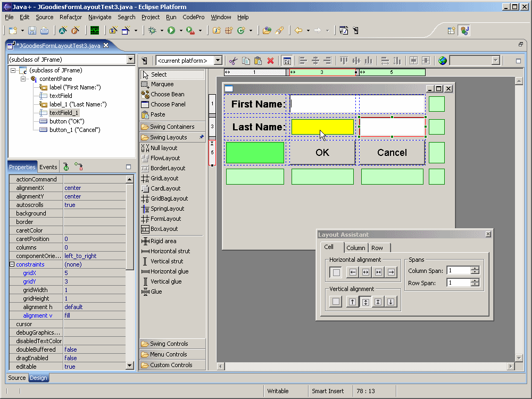Open the subclass of JFrame combo box

coord(131,60)
